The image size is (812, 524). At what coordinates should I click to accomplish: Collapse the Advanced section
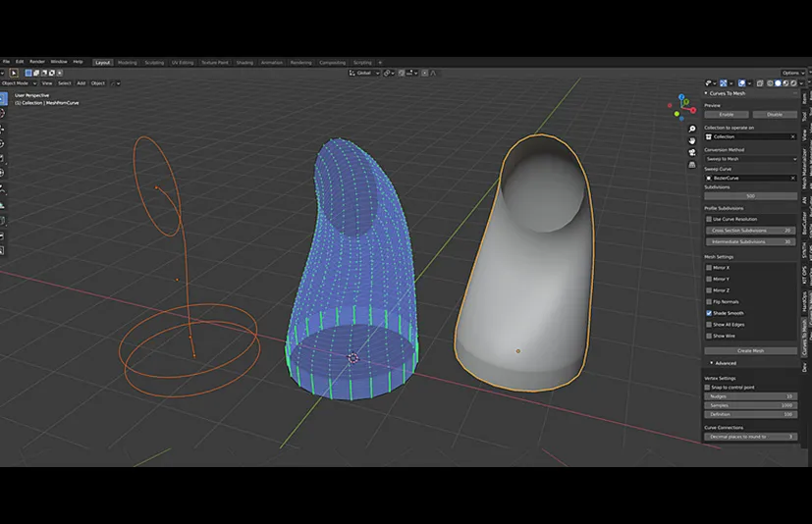(x=712, y=363)
